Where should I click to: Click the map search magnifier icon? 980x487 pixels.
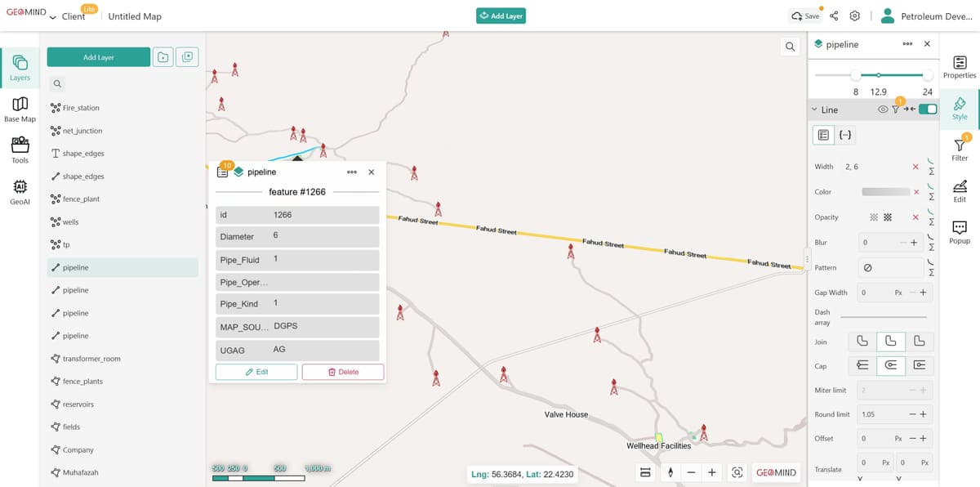[x=790, y=47]
